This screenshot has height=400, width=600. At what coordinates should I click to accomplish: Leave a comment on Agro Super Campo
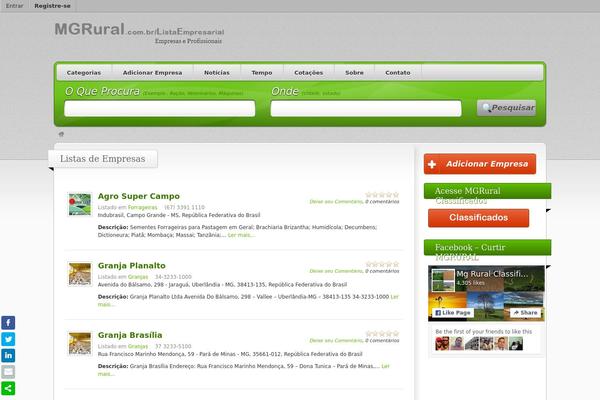point(336,202)
